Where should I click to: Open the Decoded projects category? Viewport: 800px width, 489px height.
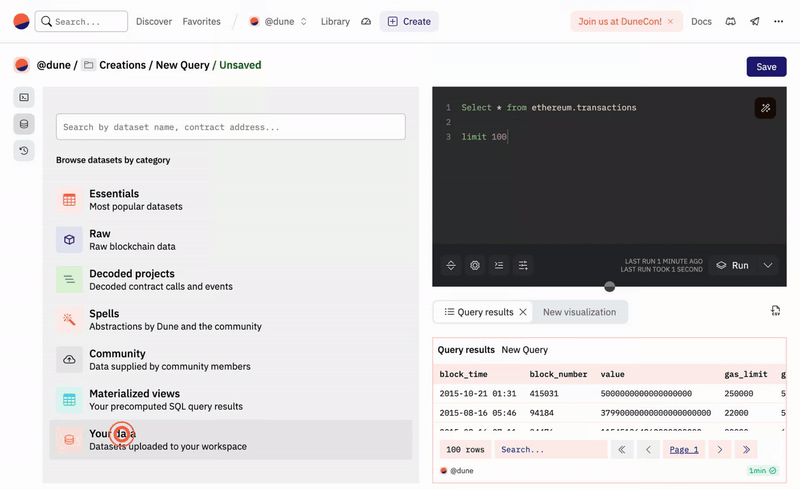pyautogui.click(x=231, y=279)
